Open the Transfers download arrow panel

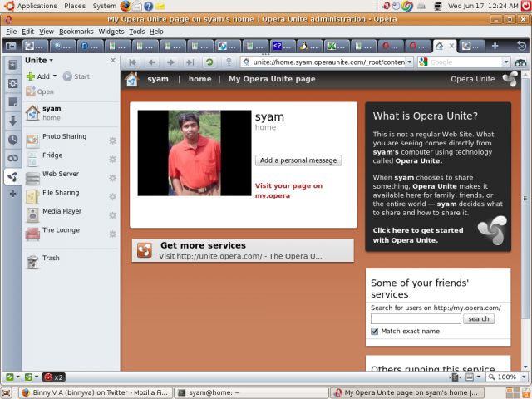(13, 121)
